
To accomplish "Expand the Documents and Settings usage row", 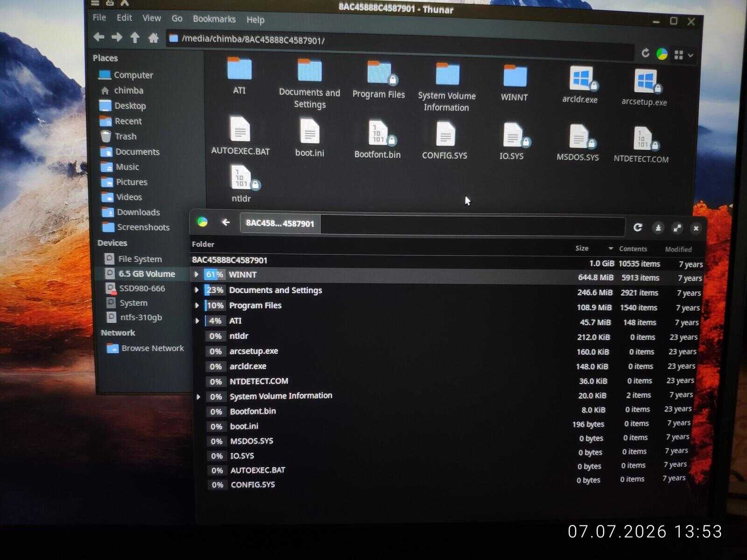I will (197, 290).
